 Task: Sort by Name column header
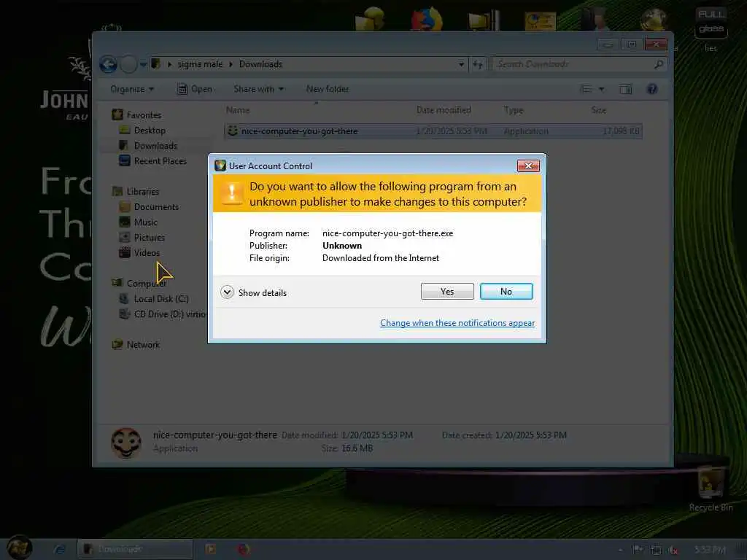[x=238, y=110]
